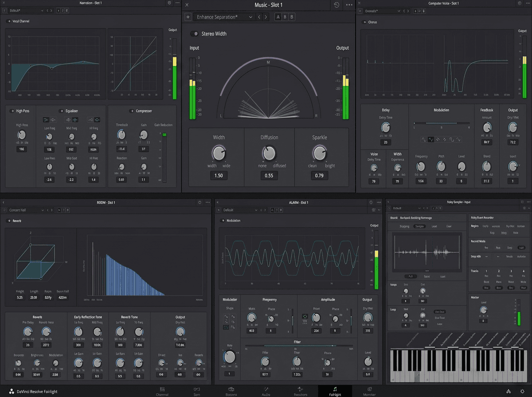
Task: Choose highlighted record mode in Foley Event Recorder
Action: pos(521,248)
